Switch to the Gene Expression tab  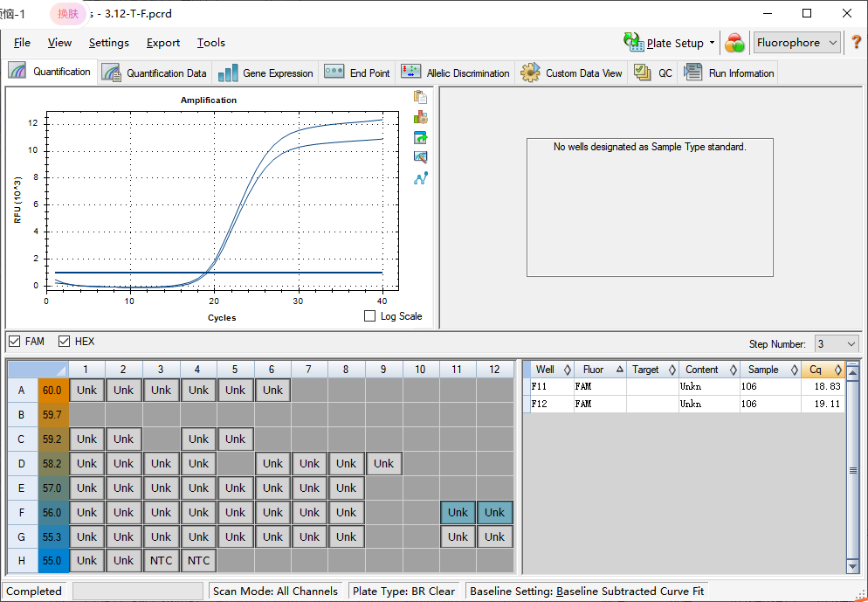(265, 73)
